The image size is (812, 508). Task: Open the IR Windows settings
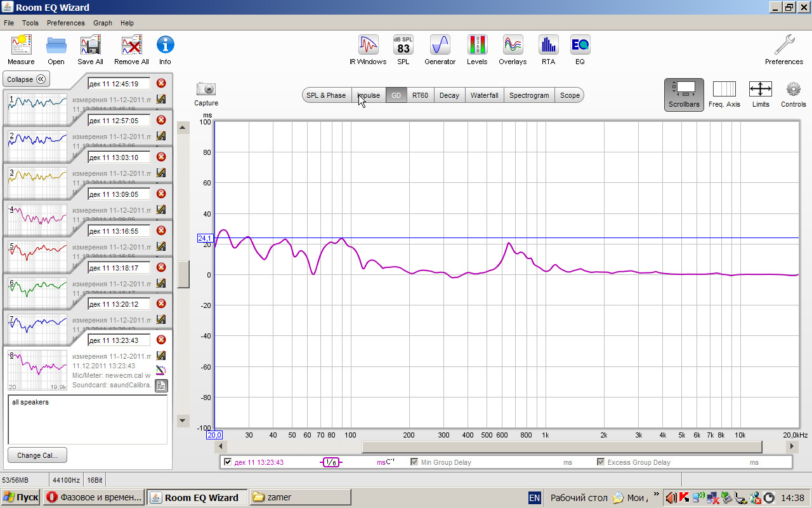click(368, 50)
